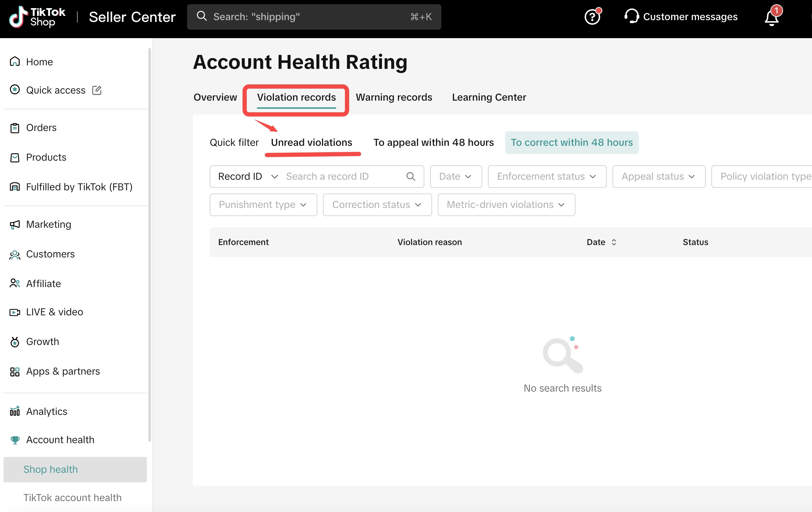Expand the Enforcement status dropdown
Image resolution: width=812 pixels, height=512 pixels.
click(547, 177)
